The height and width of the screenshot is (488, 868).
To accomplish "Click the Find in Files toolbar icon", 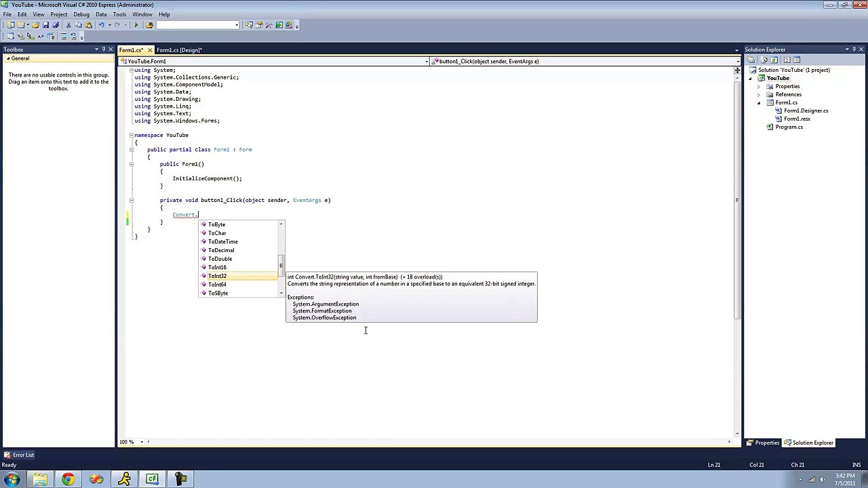I will pyautogui.click(x=150, y=25).
